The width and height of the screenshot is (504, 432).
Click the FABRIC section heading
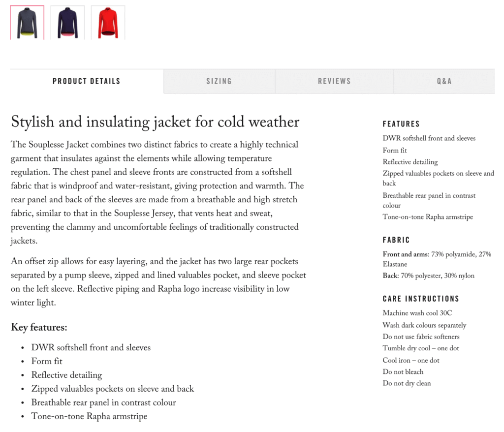396,240
